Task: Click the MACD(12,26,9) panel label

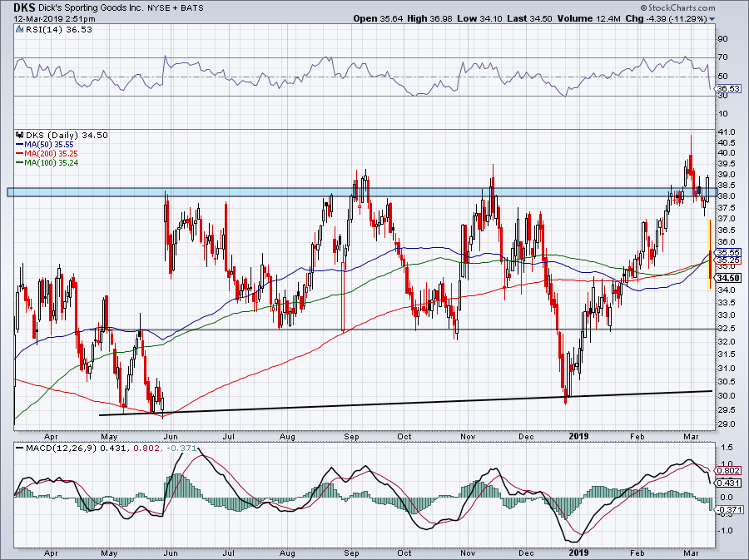Action: (x=62, y=448)
